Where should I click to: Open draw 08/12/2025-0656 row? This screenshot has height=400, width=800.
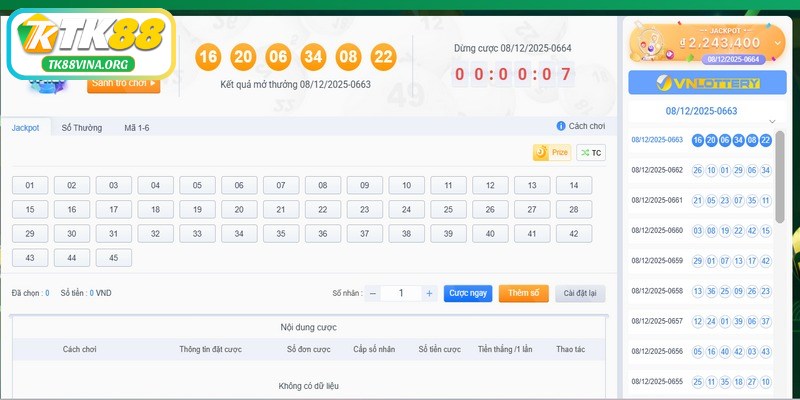pyautogui.click(x=701, y=352)
